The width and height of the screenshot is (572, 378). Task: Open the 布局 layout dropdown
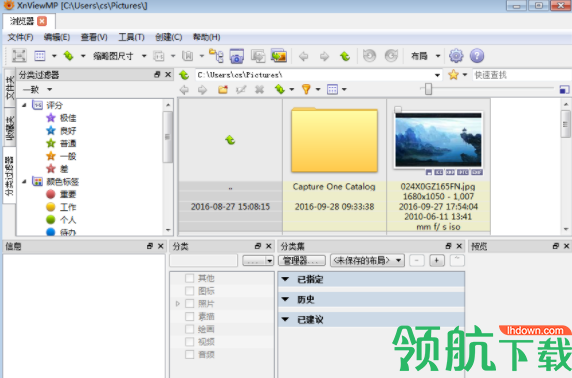tap(438, 56)
